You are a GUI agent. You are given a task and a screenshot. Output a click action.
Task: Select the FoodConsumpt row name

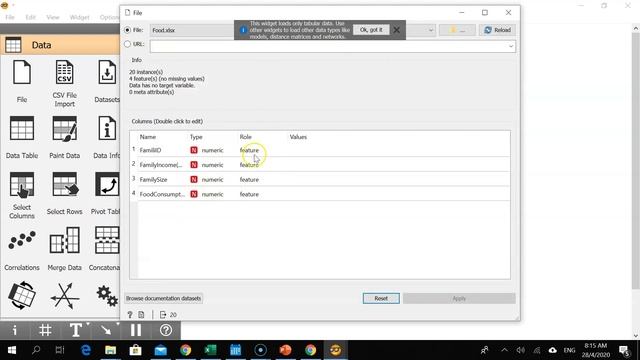162,194
